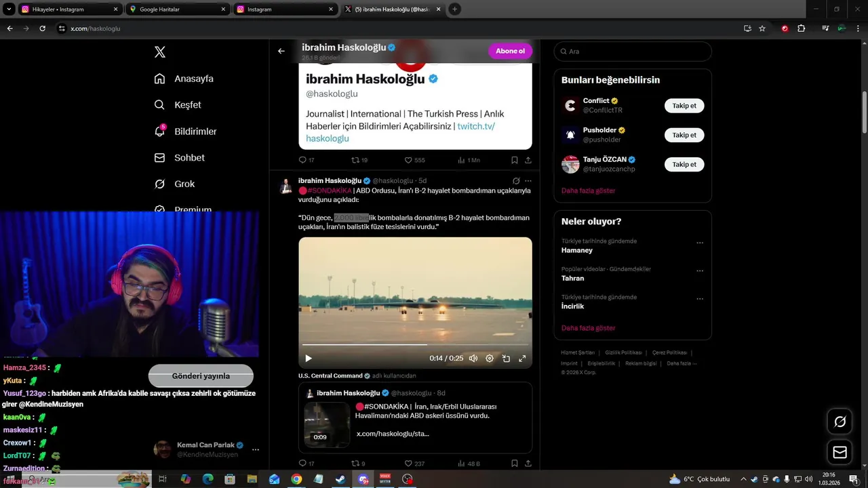Open the Chrome three-dot menu
868x488 pixels.
[x=858, y=28]
